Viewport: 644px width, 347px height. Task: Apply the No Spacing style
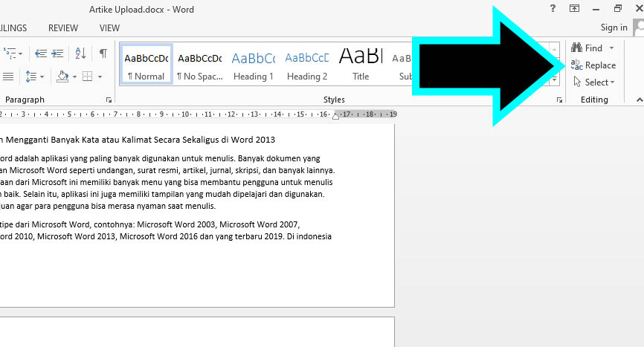click(x=199, y=64)
